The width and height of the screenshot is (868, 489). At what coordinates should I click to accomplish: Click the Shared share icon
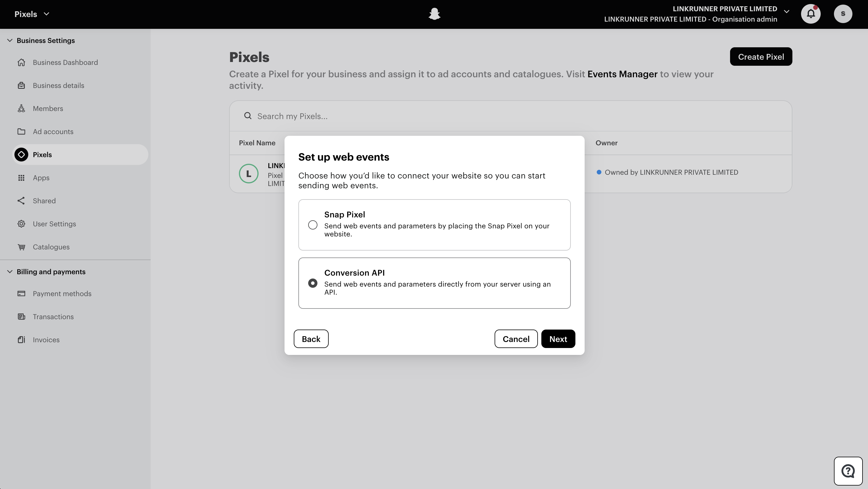click(21, 201)
